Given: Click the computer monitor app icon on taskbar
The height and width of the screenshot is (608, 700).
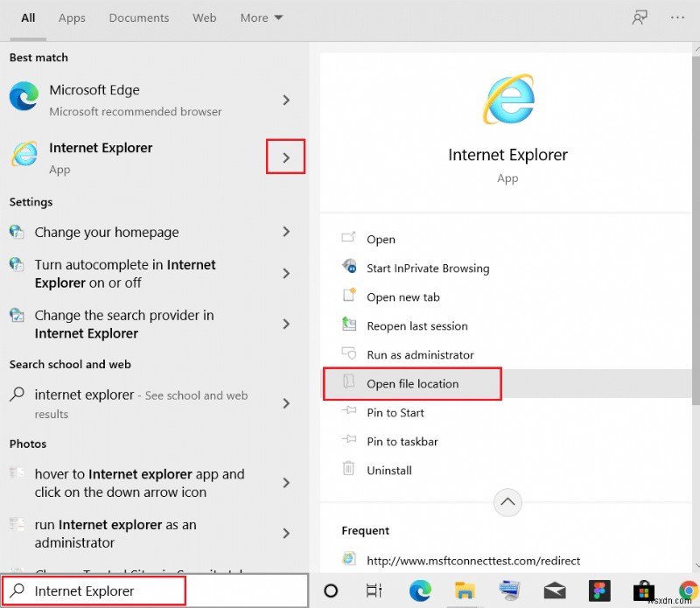Looking at the screenshot, I should point(509,591).
